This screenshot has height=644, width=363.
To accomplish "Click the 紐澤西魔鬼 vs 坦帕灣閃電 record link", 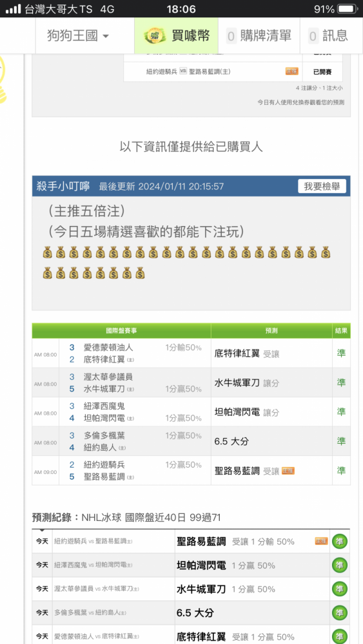I will click(93, 565).
